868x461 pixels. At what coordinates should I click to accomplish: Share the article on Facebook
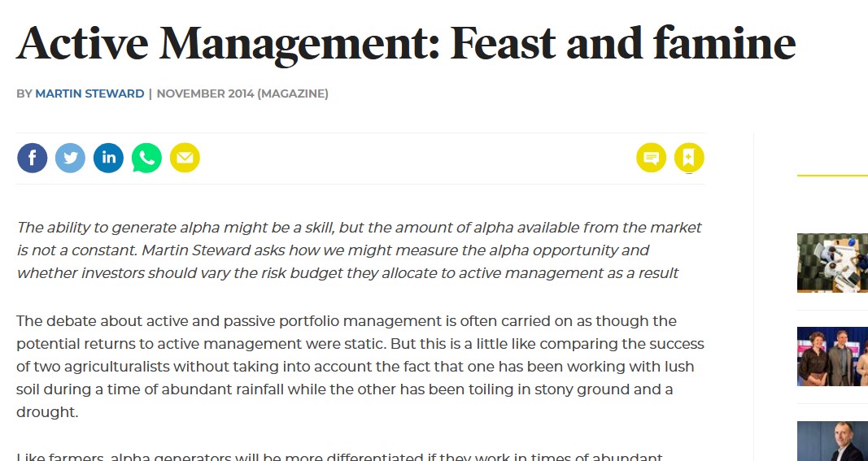(x=33, y=158)
